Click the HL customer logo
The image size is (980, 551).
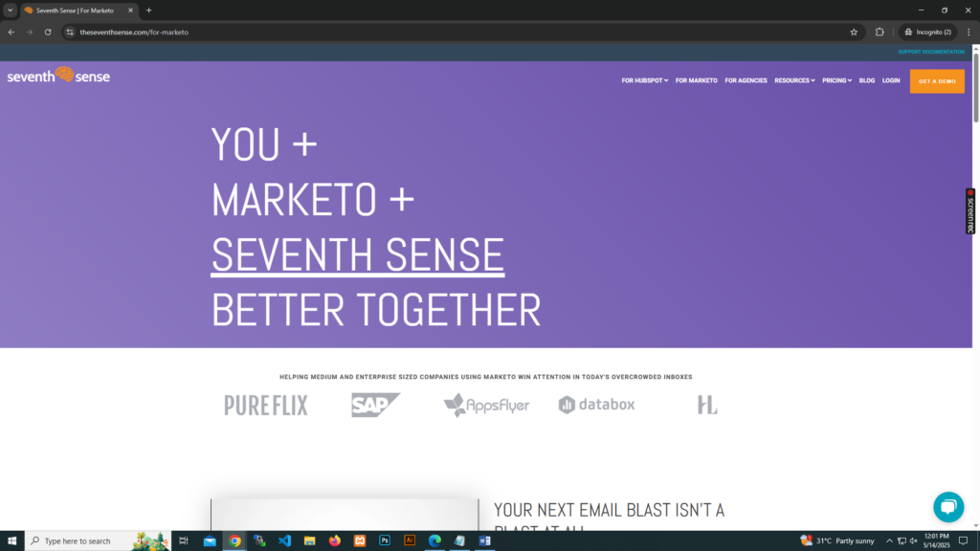(x=707, y=405)
